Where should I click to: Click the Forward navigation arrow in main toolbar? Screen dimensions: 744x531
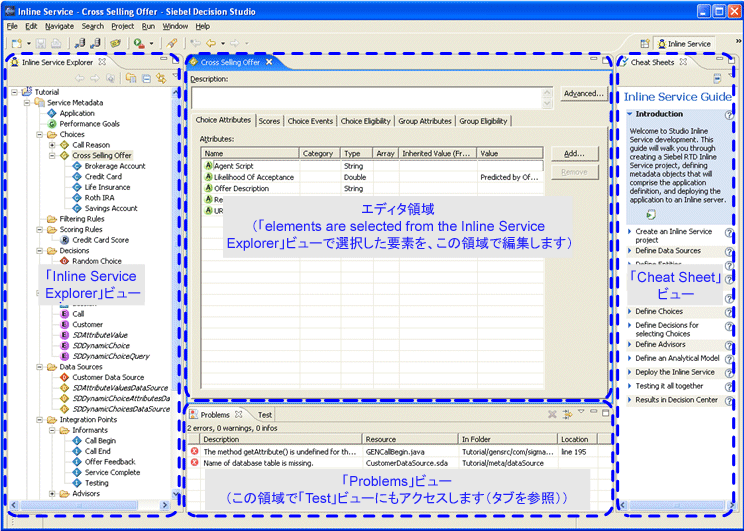234,44
